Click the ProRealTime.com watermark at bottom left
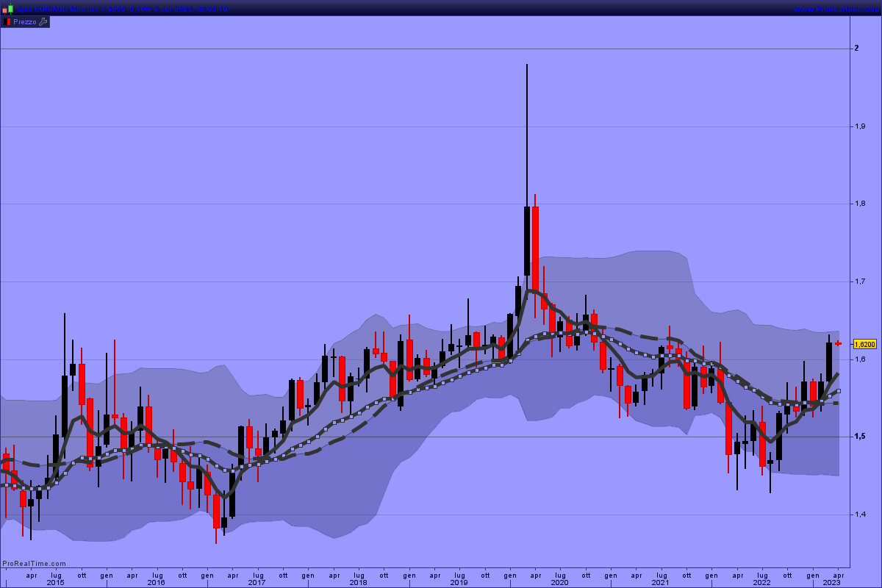 point(34,564)
